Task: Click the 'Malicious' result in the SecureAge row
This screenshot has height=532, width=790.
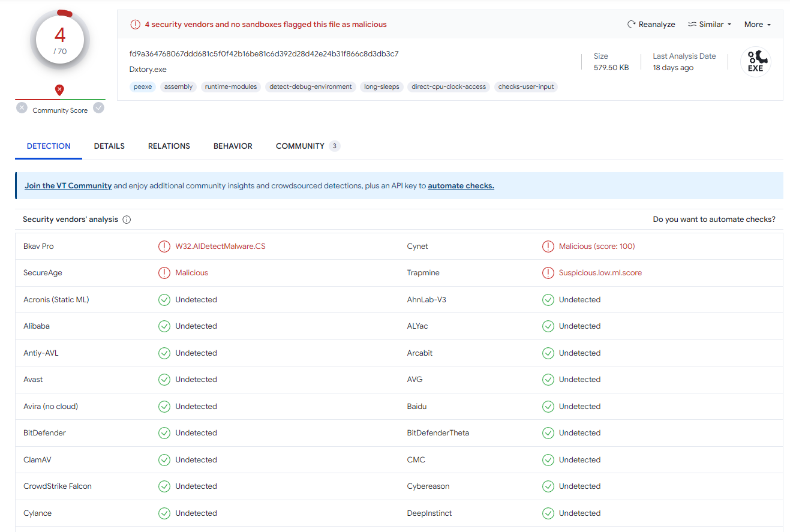Action: click(192, 273)
